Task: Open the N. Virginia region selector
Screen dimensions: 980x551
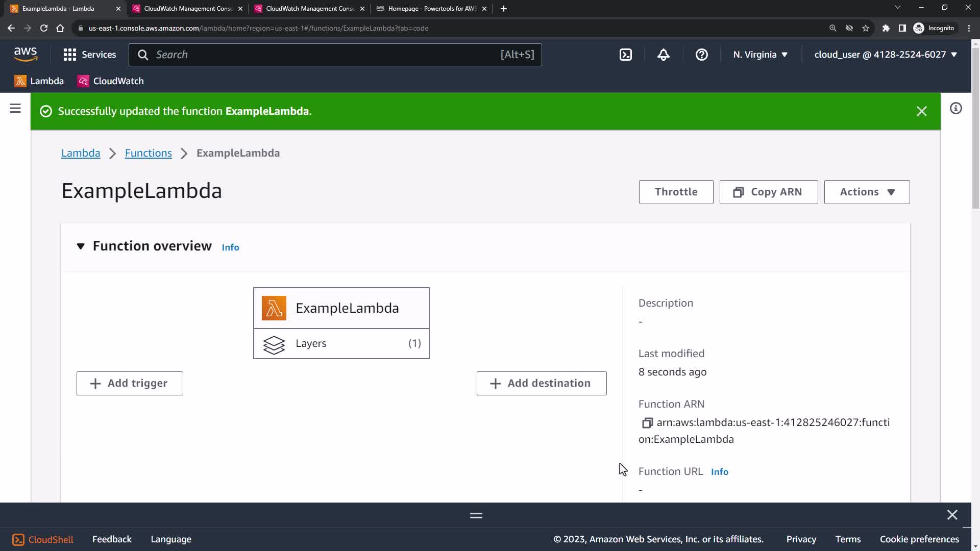Action: (x=760, y=55)
